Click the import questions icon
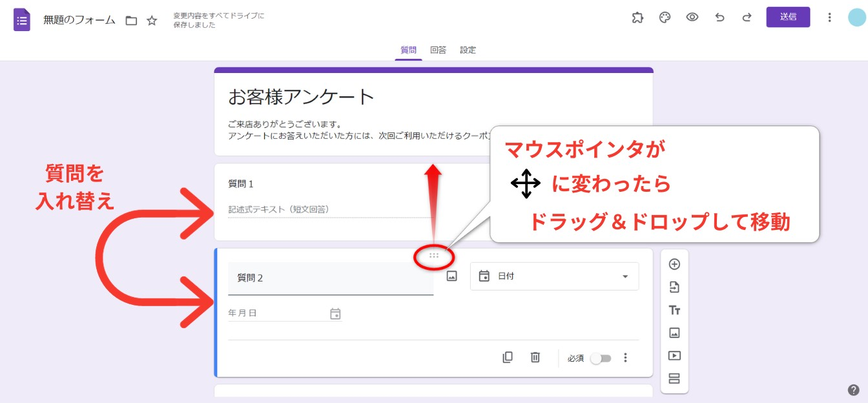The image size is (868, 403). coord(674,287)
